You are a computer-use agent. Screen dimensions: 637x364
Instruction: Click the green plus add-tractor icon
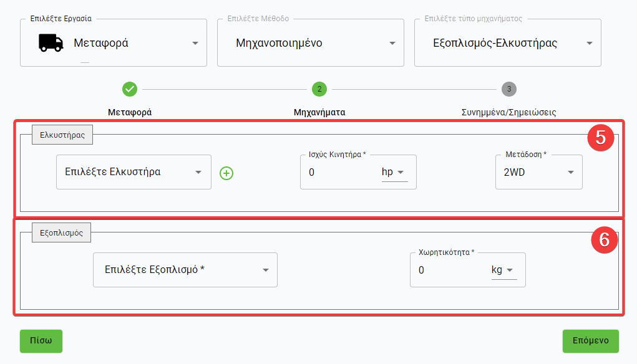coord(226,173)
